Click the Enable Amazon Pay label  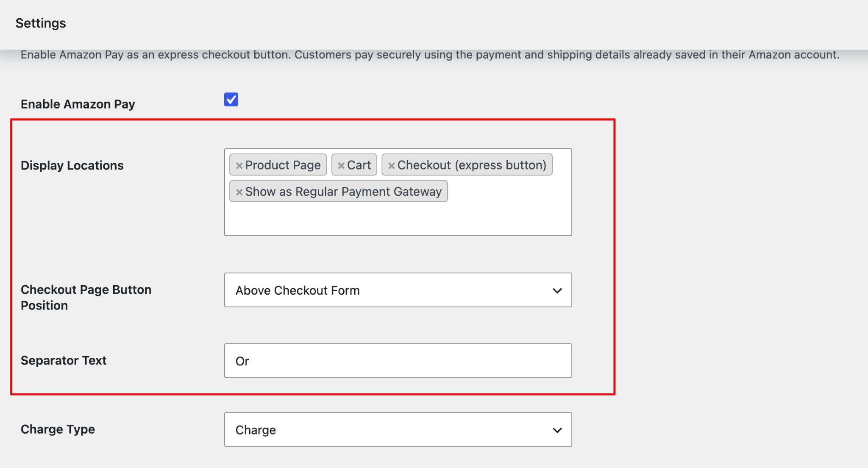coord(78,104)
